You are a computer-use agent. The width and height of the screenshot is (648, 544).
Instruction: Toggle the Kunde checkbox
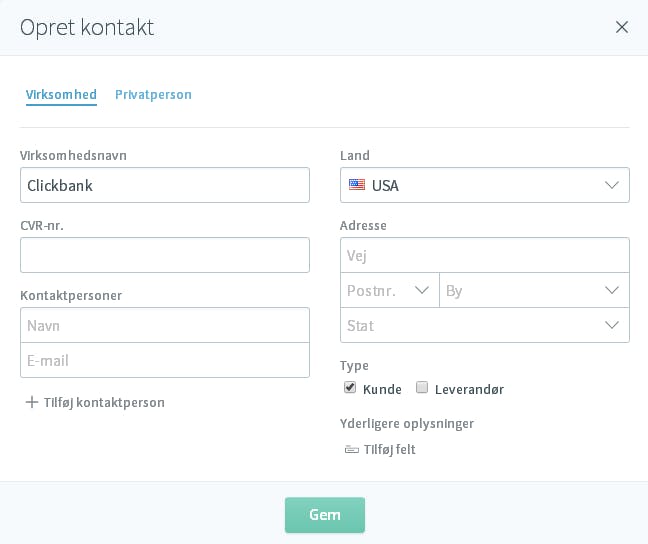pyautogui.click(x=350, y=388)
